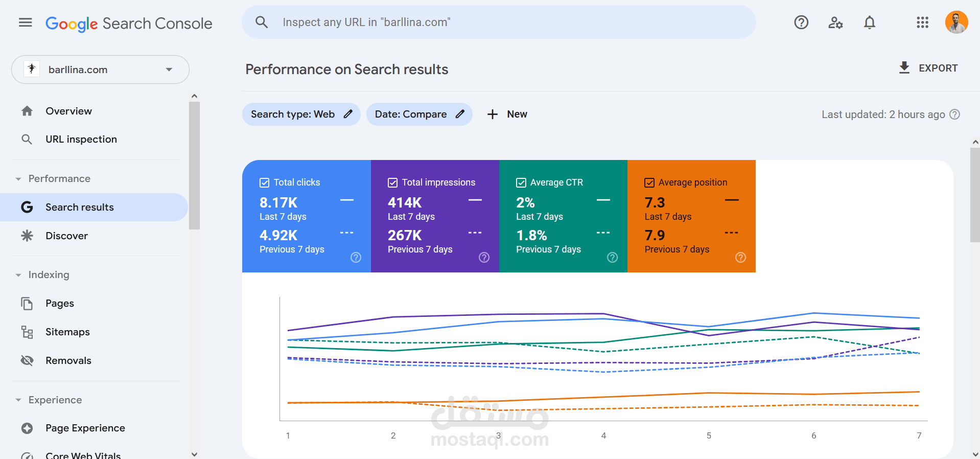Image resolution: width=980 pixels, height=459 pixels.
Task: Edit the Search type: Web filter
Action: [301, 114]
